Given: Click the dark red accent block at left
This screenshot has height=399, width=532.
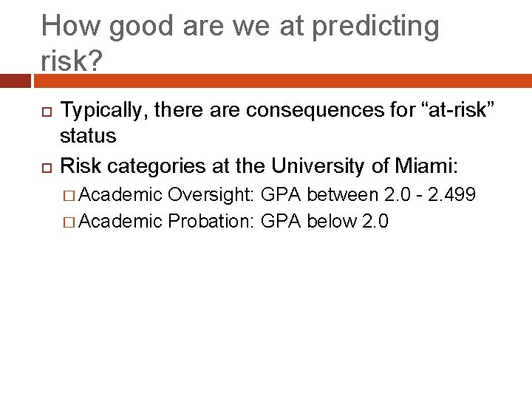Looking at the screenshot, I should click(x=16, y=81).
